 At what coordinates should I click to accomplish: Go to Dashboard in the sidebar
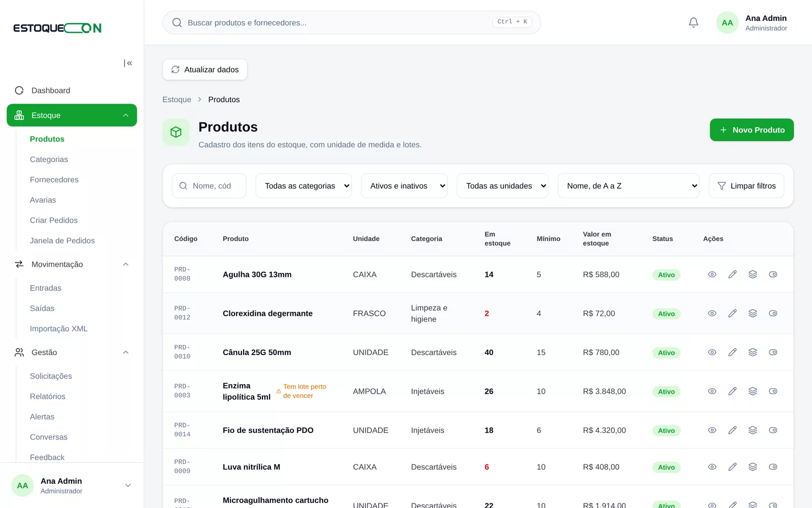pos(72,90)
